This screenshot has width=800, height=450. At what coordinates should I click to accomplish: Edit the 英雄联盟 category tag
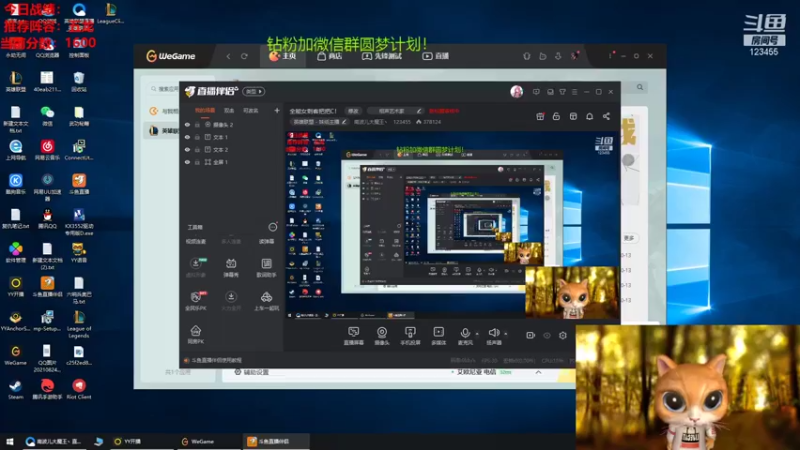(320, 122)
